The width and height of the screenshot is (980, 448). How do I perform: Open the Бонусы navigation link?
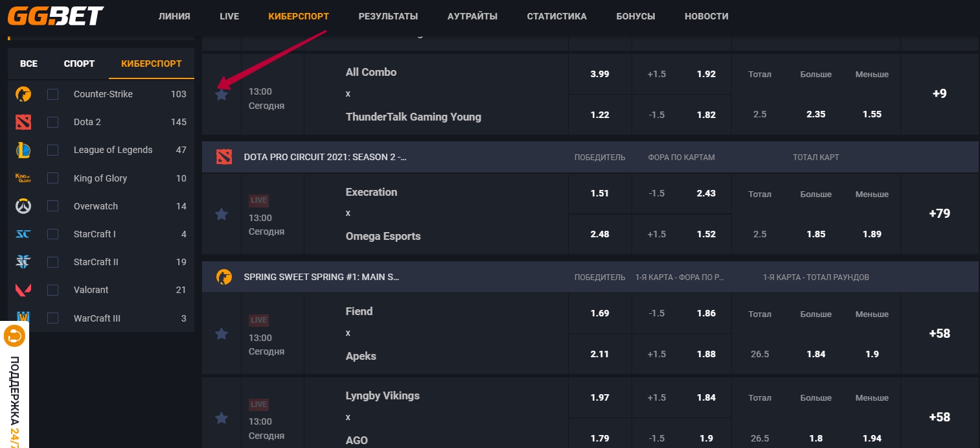point(635,16)
